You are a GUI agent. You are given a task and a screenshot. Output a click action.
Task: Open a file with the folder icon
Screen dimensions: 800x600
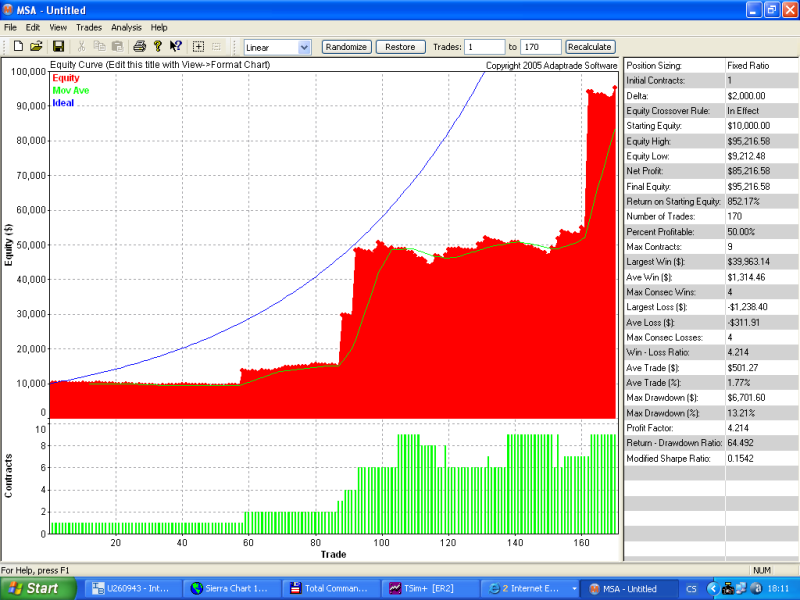[x=36, y=46]
